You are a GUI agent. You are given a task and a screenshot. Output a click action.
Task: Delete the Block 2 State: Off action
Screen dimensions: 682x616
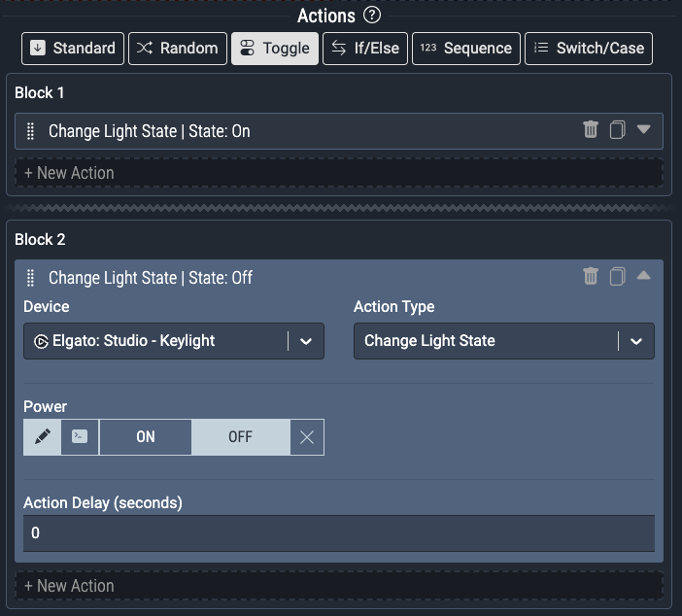[591, 277]
